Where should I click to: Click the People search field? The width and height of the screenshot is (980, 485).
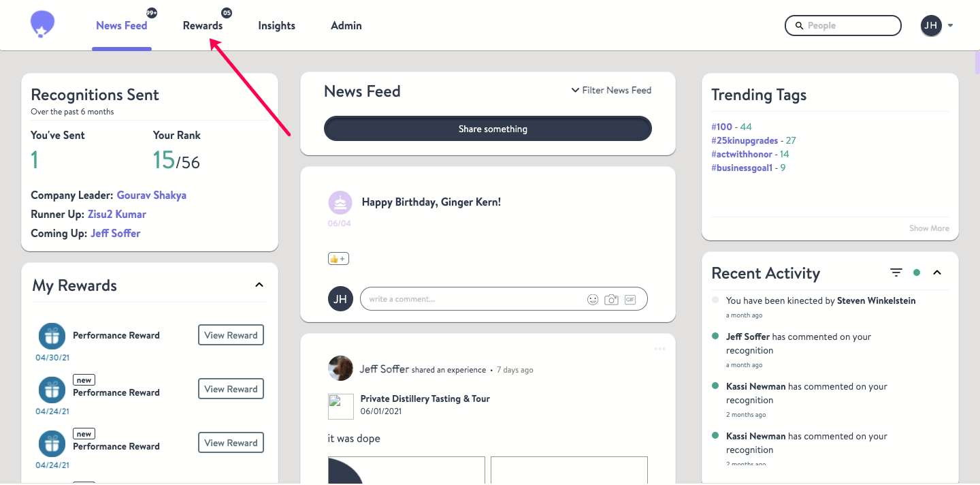pos(843,26)
